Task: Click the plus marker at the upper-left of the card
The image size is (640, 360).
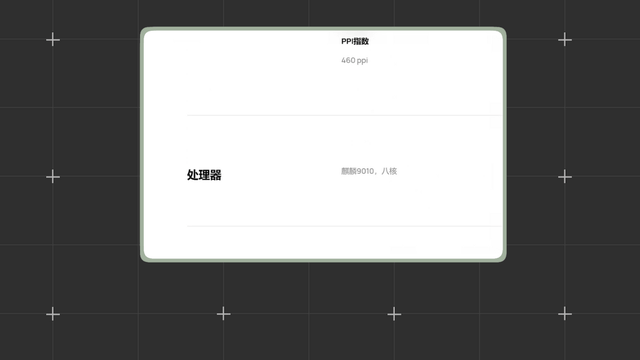Action: coord(53,40)
